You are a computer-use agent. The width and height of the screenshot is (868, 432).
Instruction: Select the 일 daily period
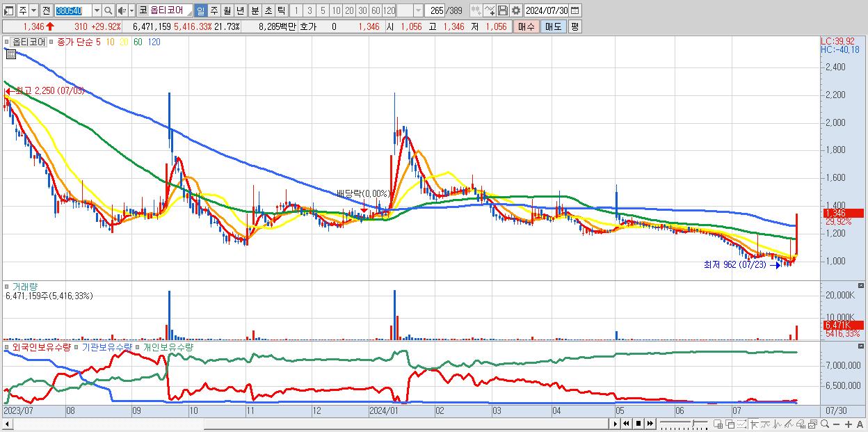point(200,11)
